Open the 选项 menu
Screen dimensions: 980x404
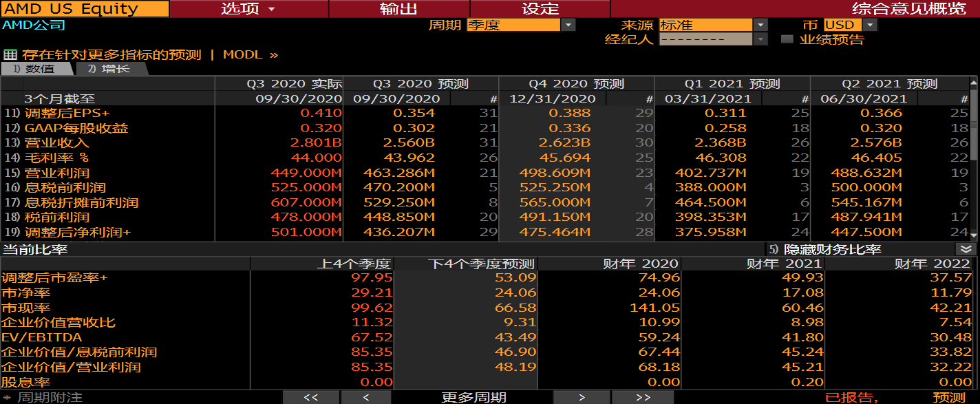(248, 9)
